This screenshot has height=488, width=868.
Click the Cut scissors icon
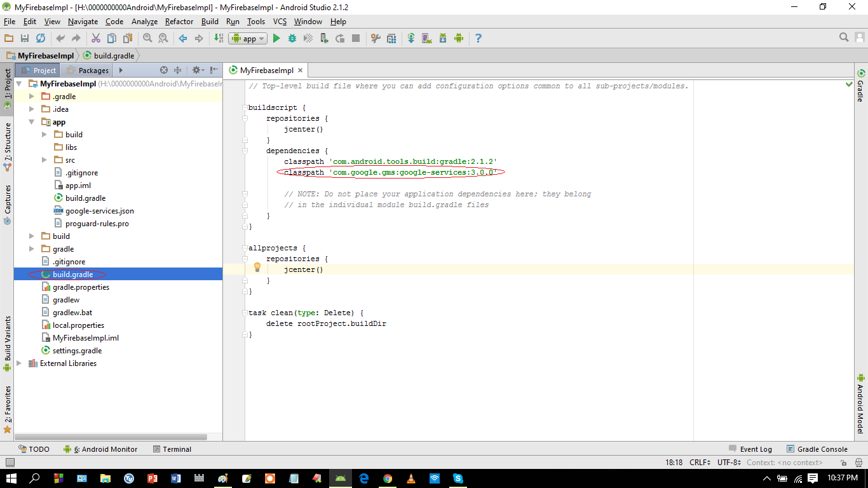click(x=96, y=39)
